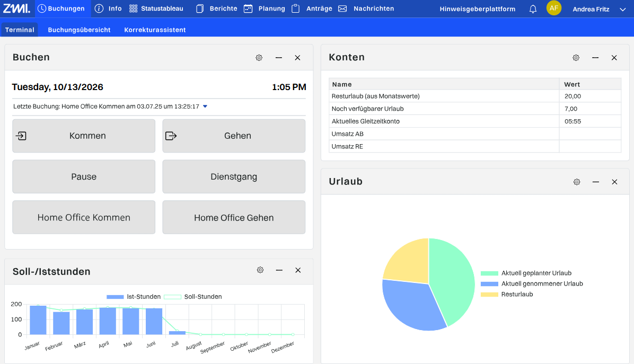Close the Soll-/Iststunden panel

(298, 270)
